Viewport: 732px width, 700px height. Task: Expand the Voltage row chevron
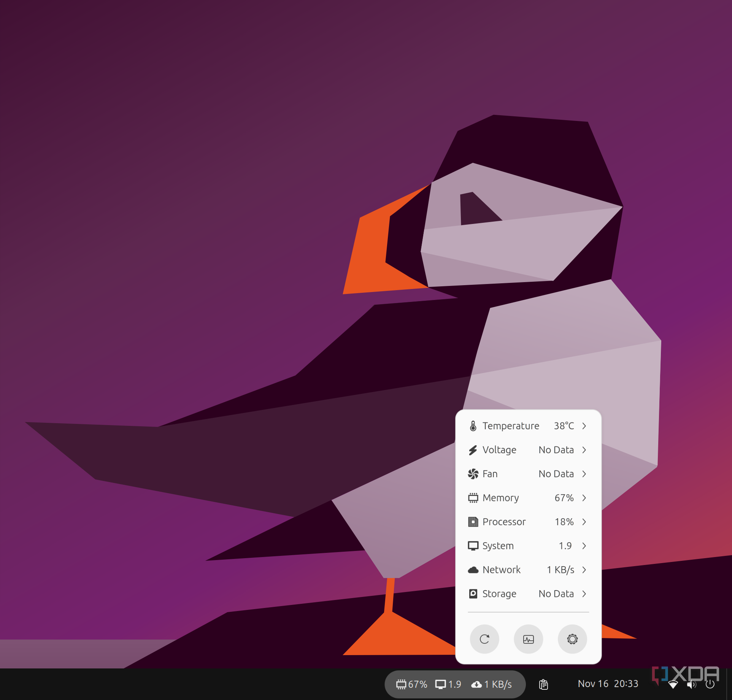click(x=584, y=450)
